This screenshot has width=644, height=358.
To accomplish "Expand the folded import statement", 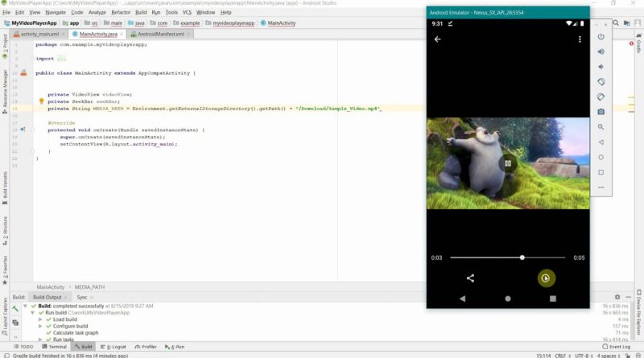I will click(61, 59).
